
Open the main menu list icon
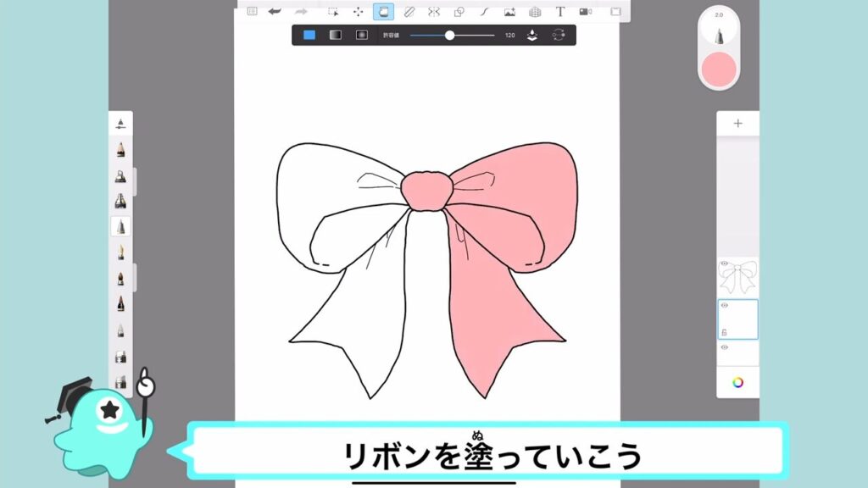click(252, 12)
